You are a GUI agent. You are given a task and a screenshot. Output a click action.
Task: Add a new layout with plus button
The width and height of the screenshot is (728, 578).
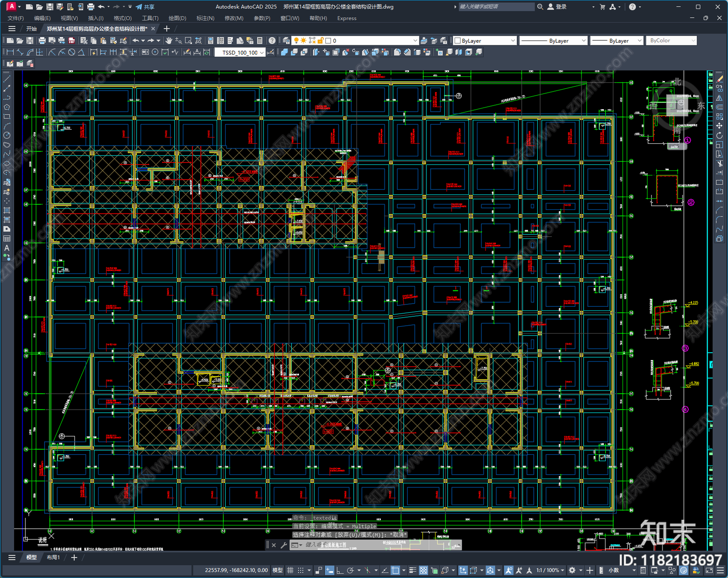tap(74, 557)
